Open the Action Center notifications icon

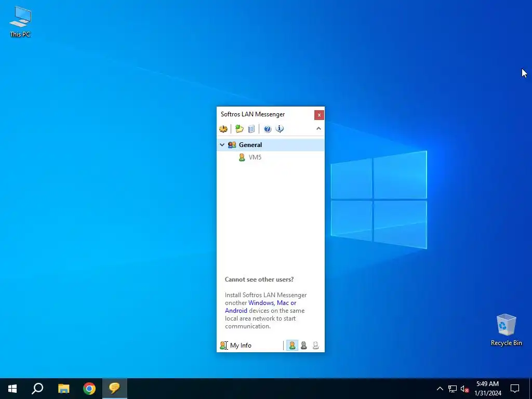[515, 389]
